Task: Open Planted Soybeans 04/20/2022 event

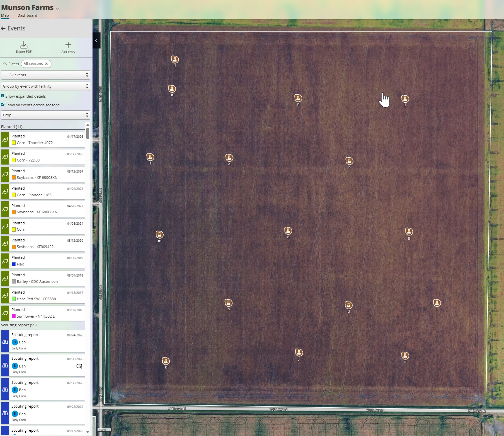Action: (43, 209)
